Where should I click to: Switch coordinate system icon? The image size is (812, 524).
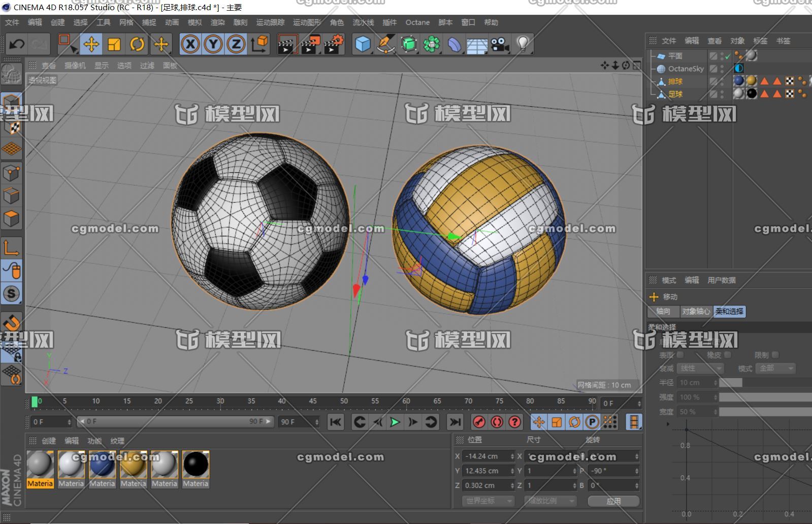click(x=260, y=44)
